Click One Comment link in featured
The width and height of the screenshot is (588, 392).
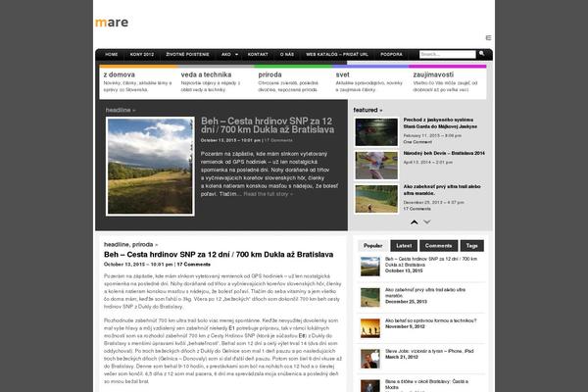(417, 142)
